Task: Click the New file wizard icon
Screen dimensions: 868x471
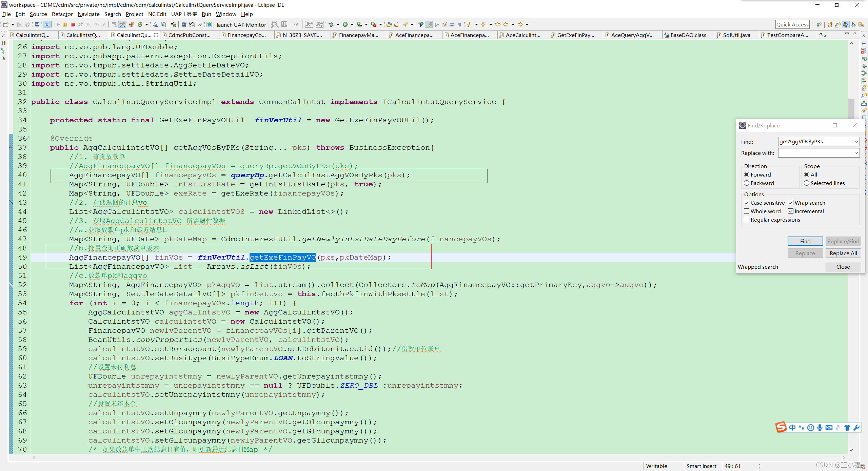Action: click(6, 24)
